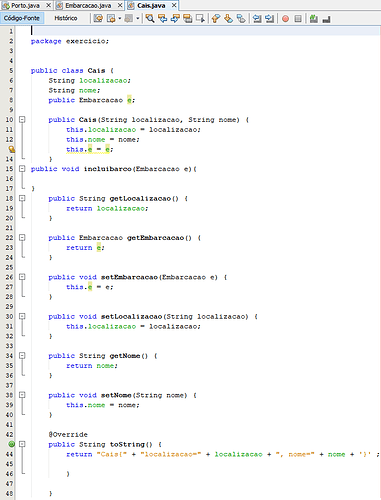Jump to Previous Bookmark icon
Viewport: 381px width, 500px height.
pyautogui.click(x=216, y=18)
